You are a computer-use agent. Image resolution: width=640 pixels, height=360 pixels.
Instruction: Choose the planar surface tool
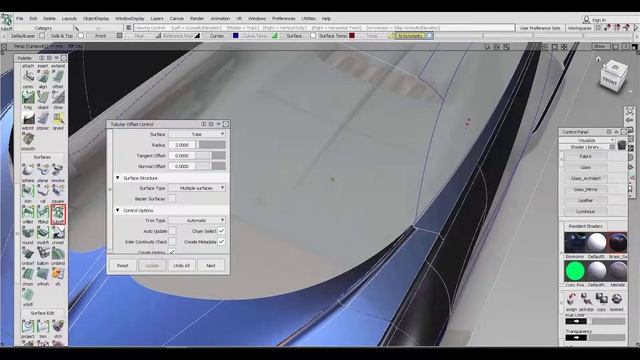point(43,169)
